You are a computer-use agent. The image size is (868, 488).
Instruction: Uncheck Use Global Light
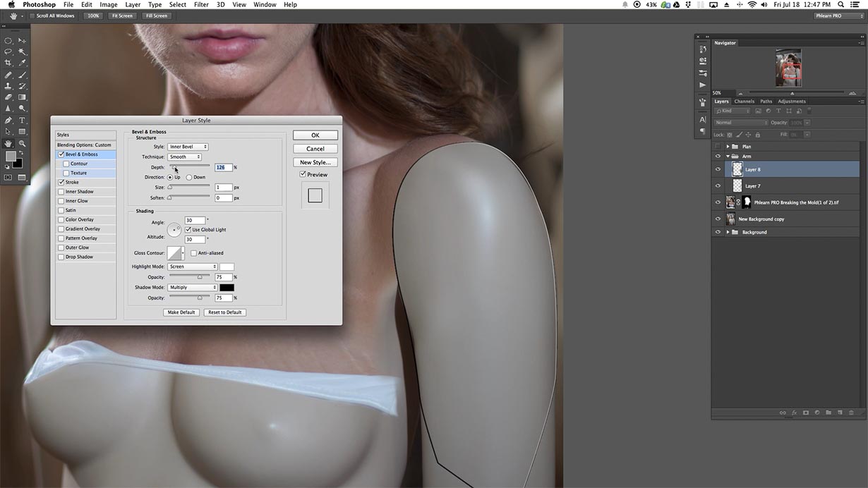pos(188,230)
